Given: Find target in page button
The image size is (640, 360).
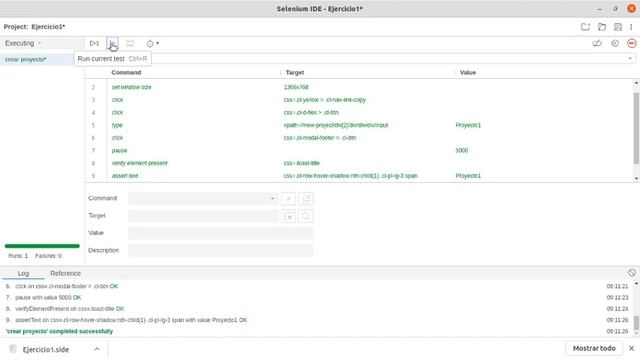Looking at the screenshot, I should click(306, 216).
